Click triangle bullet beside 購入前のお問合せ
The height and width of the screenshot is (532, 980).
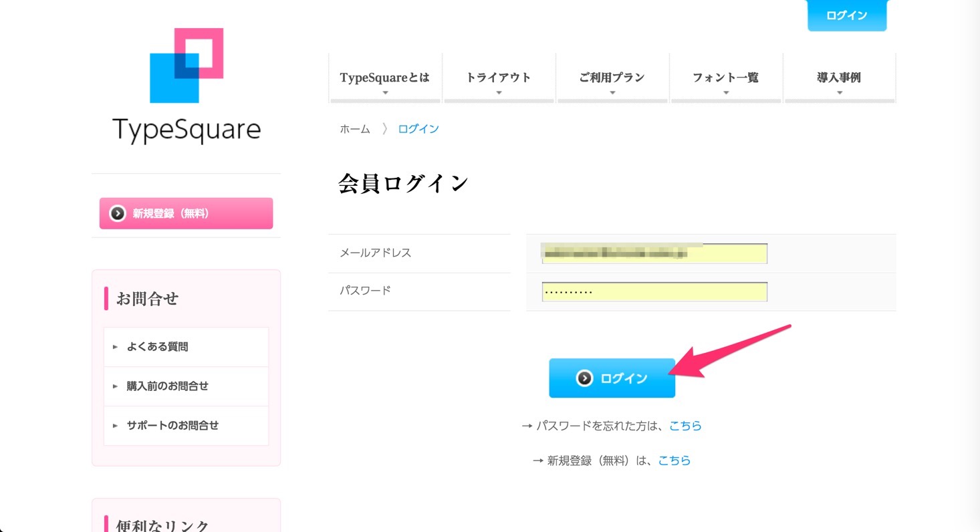click(x=115, y=386)
